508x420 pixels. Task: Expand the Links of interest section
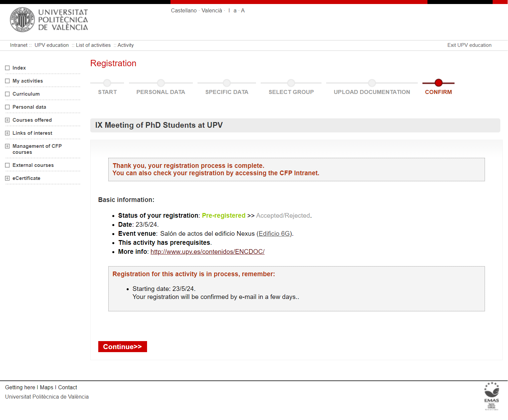click(7, 133)
